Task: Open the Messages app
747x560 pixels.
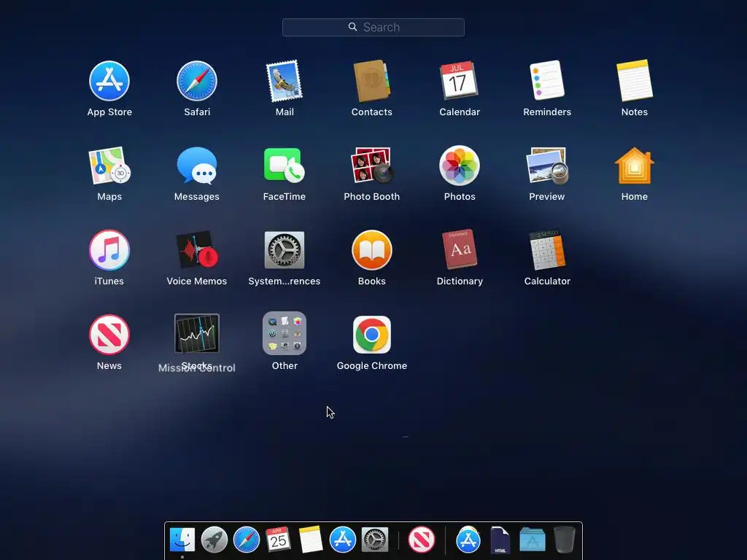Action: tap(197, 166)
